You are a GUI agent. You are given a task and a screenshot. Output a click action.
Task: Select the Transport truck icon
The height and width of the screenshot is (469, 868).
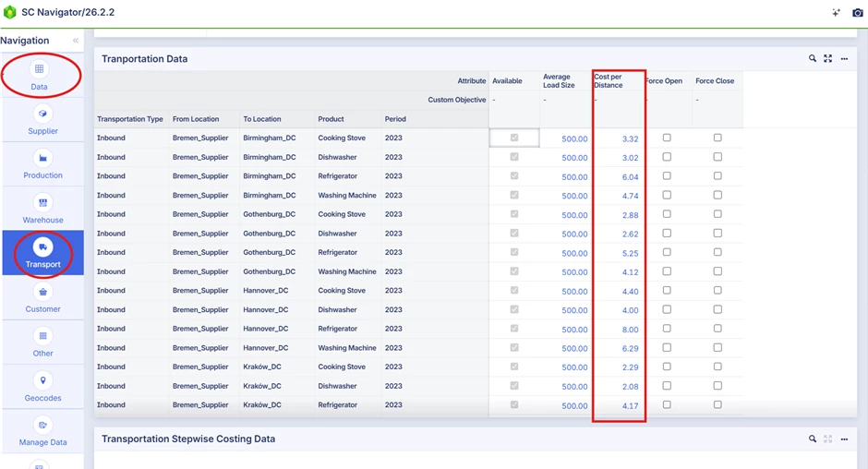coord(42,247)
